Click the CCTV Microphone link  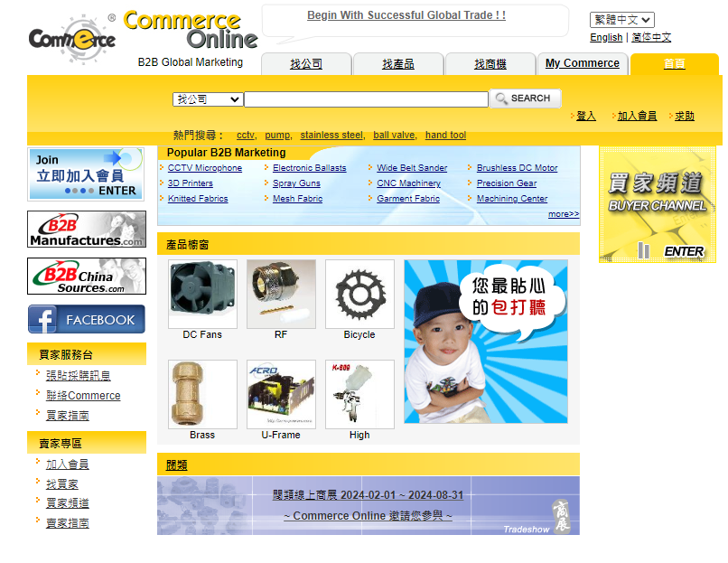tap(205, 167)
